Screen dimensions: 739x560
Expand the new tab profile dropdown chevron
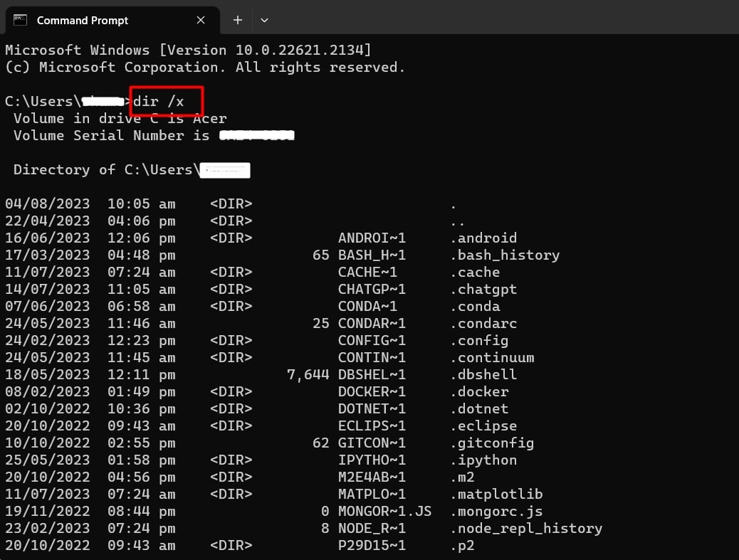(x=264, y=20)
